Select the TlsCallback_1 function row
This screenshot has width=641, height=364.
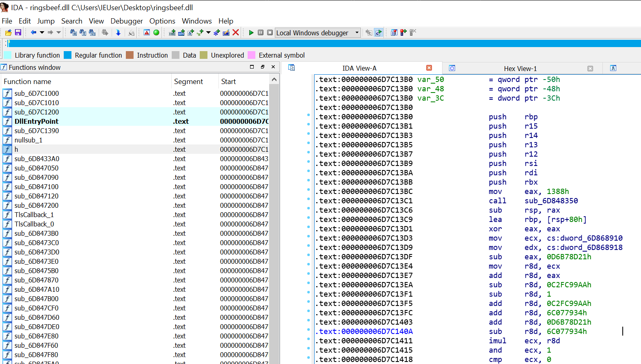[x=135, y=215]
